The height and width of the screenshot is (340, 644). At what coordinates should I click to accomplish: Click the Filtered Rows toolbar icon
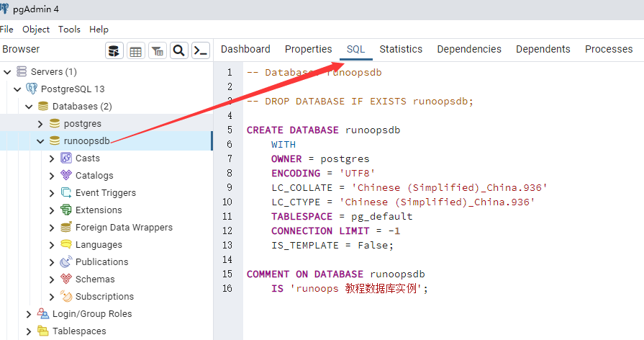pyautogui.click(x=157, y=50)
